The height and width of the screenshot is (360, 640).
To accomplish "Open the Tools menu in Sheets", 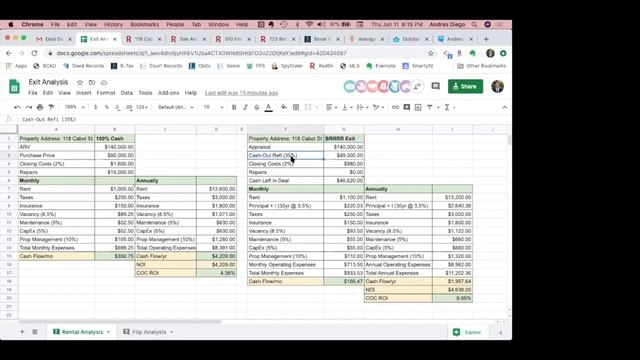I will point(145,93).
